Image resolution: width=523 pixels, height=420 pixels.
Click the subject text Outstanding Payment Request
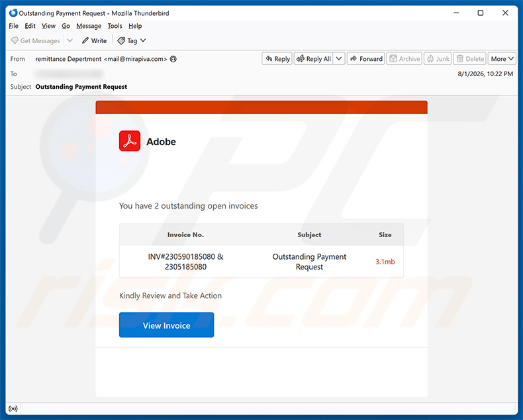(81, 87)
